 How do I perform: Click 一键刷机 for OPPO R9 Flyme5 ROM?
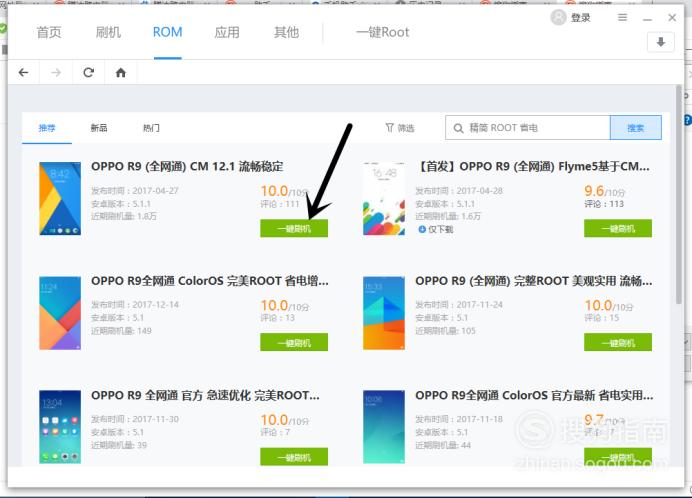click(618, 228)
